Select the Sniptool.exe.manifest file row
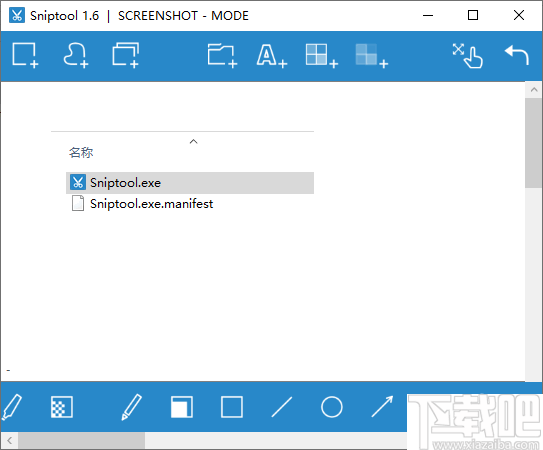Screen dimensions: 543x450 click(190, 204)
